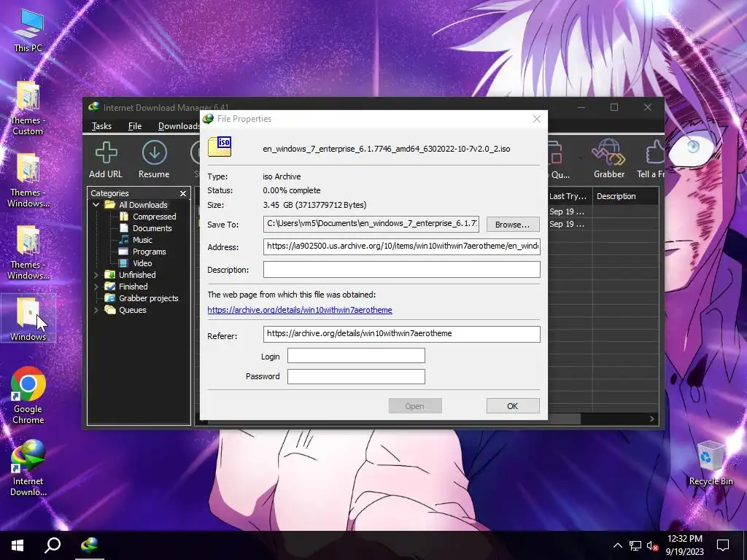The height and width of the screenshot is (560, 747).
Task: Click the taskbar clock showing 12:32 PM
Action: tap(684, 545)
